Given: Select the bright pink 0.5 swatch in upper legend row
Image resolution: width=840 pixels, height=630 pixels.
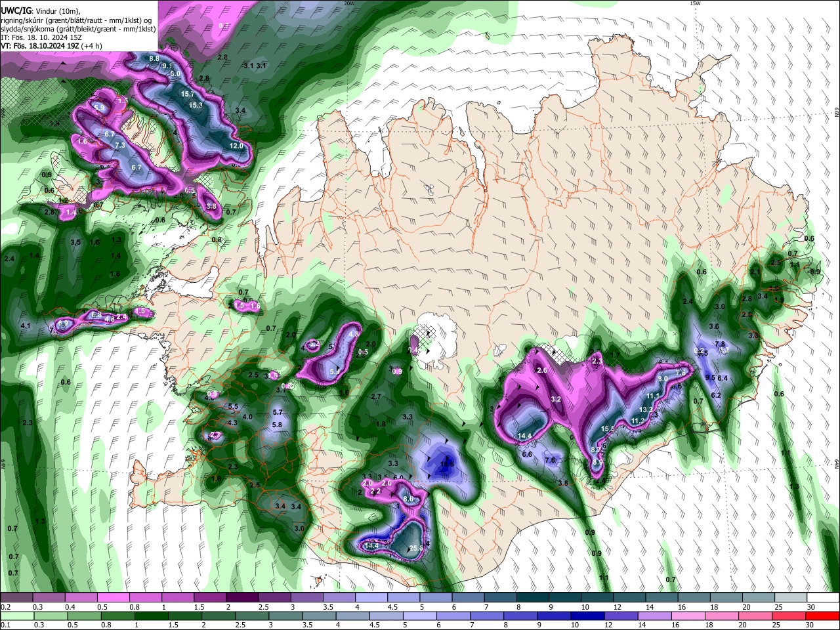Looking at the screenshot, I should point(114,598).
